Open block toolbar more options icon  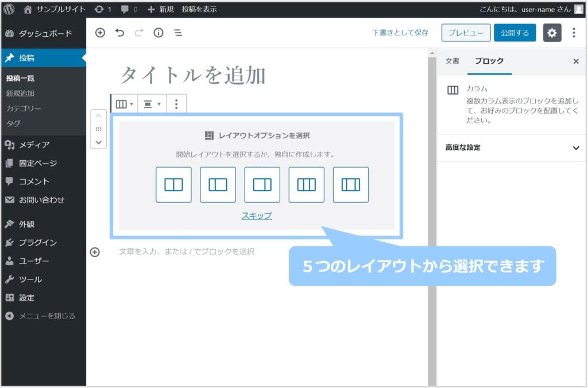coord(176,104)
